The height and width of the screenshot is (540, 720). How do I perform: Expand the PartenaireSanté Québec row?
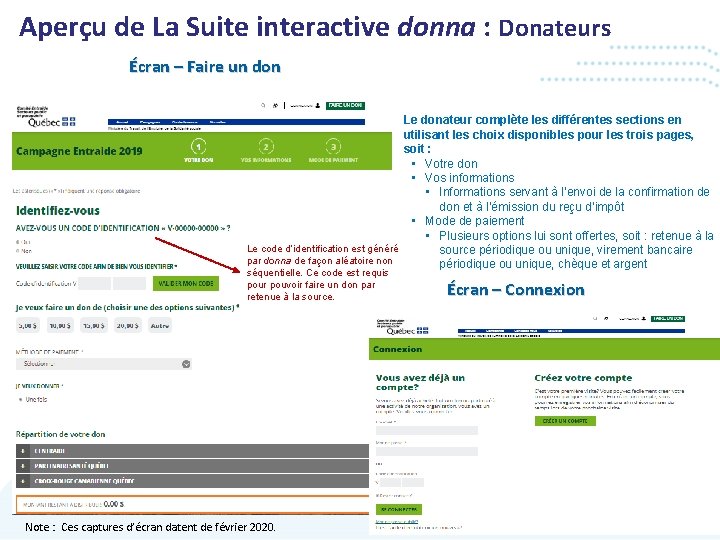click(x=192, y=466)
